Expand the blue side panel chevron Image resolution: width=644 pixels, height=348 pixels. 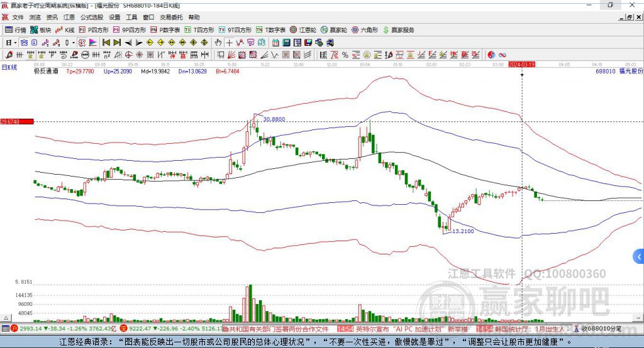639,257
